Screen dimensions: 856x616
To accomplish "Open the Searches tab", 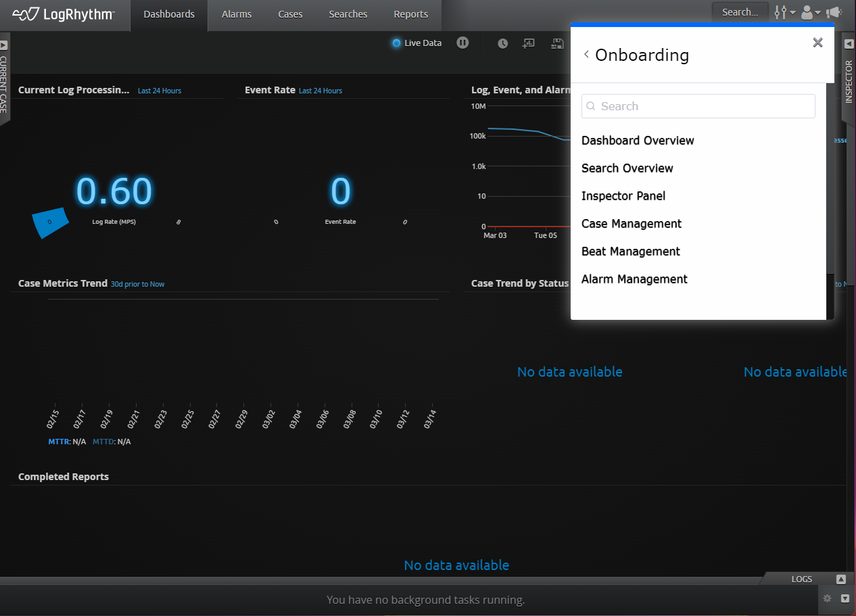I will click(348, 14).
